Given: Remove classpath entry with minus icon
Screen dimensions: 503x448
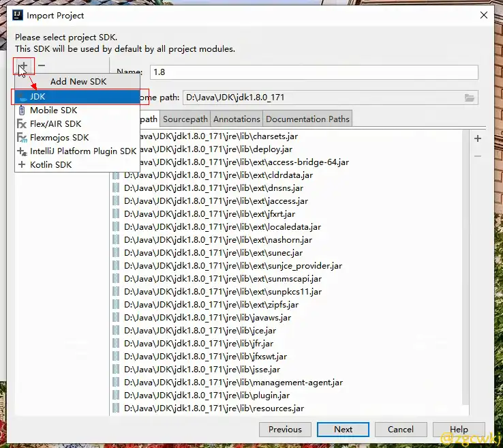Looking at the screenshot, I should click(478, 156).
